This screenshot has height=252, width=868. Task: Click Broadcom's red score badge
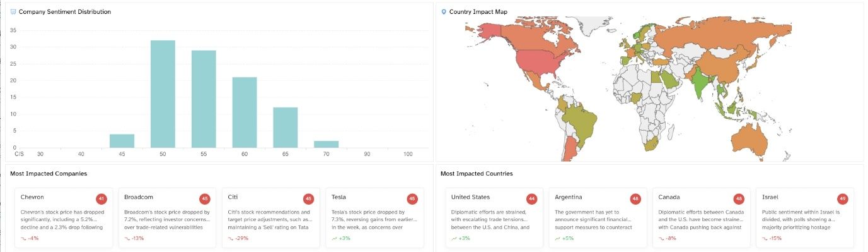[204, 199]
